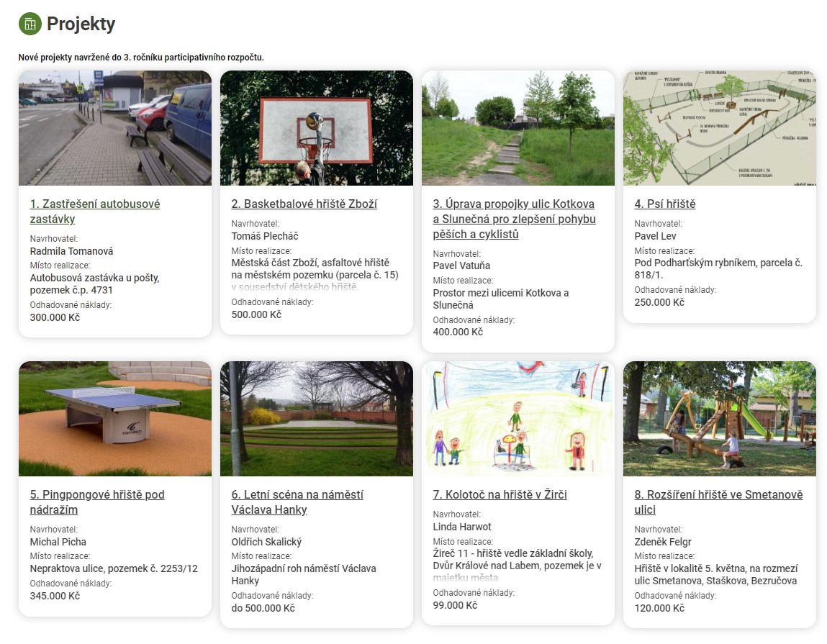The width and height of the screenshot is (827, 644).
Task: Click proposer name Oldřich Skalický
Action: pos(266,542)
